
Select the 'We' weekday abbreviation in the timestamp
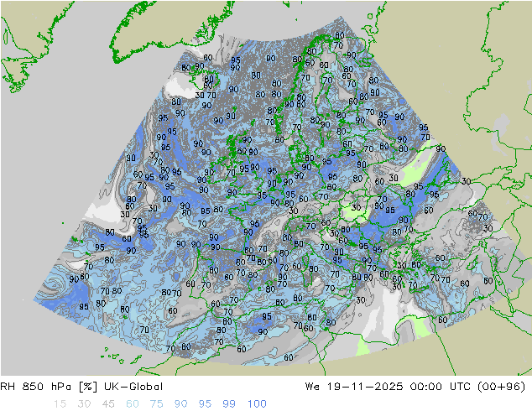[312, 387]
